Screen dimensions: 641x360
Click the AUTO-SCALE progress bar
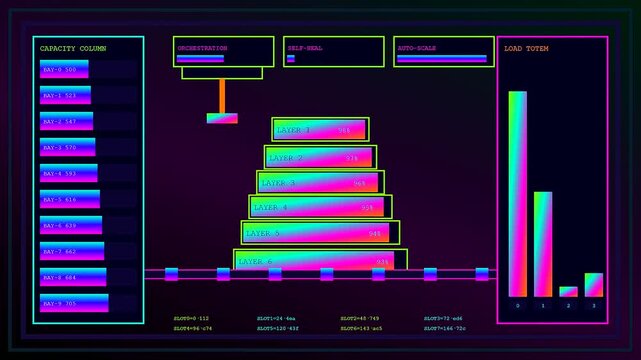click(x=442, y=59)
